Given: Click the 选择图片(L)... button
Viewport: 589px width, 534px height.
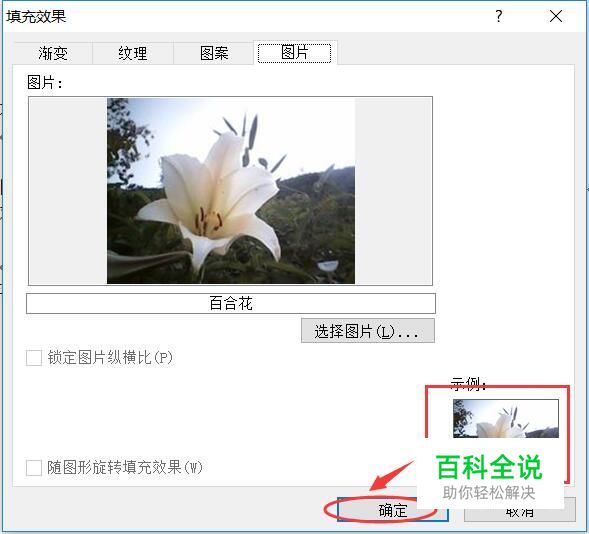Looking at the screenshot, I should (368, 331).
